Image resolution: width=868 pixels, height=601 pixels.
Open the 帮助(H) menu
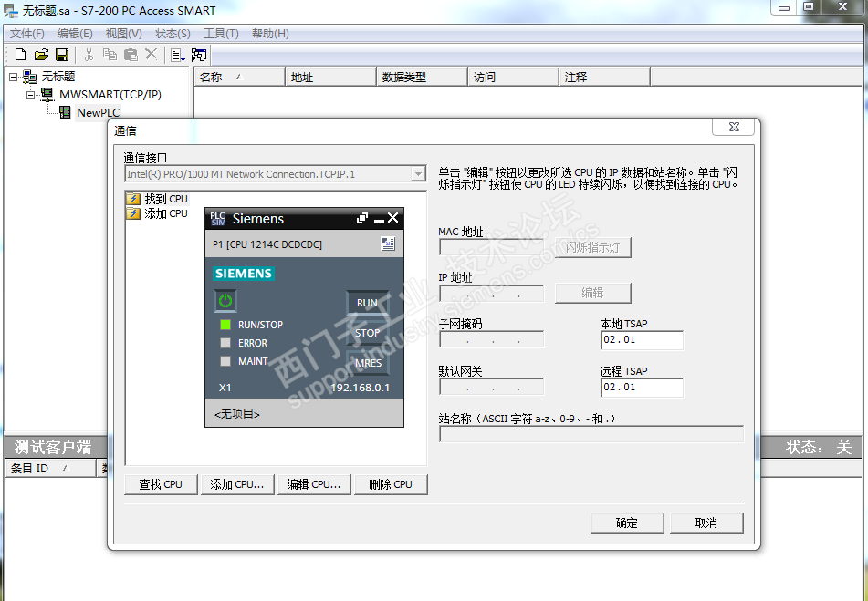[270, 34]
